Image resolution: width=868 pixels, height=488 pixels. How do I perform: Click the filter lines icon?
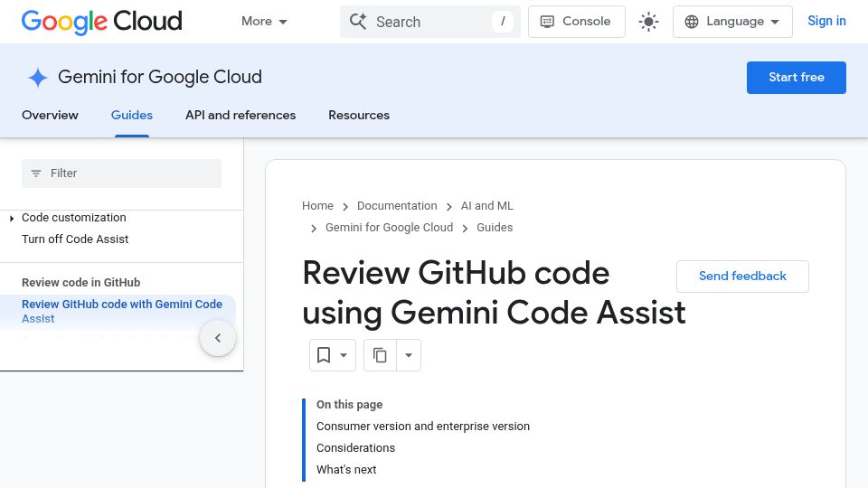(36, 174)
